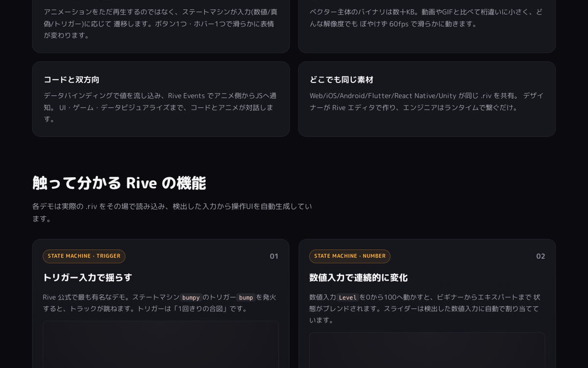Click the Level slider description paragraph
588x368 pixels.
(x=425, y=308)
